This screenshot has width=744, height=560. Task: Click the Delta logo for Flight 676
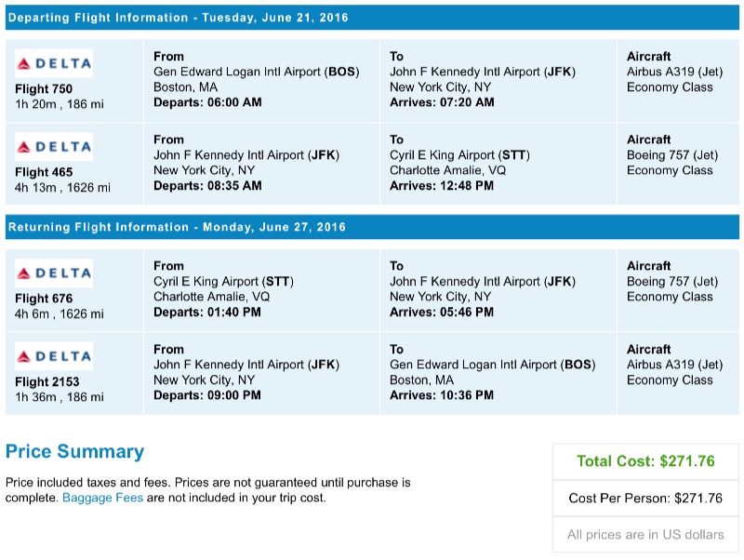pyautogui.click(x=54, y=273)
